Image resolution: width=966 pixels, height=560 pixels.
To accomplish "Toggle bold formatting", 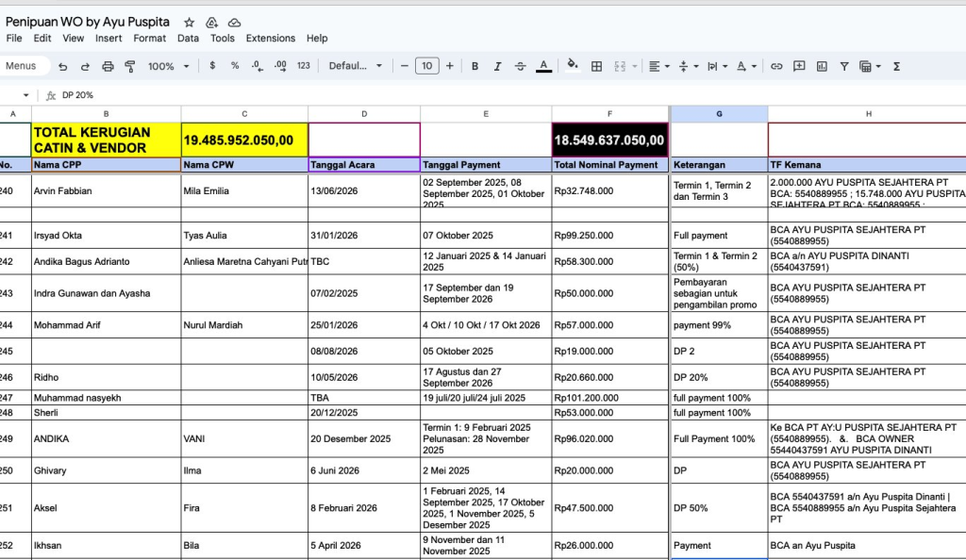I will (x=475, y=66).
